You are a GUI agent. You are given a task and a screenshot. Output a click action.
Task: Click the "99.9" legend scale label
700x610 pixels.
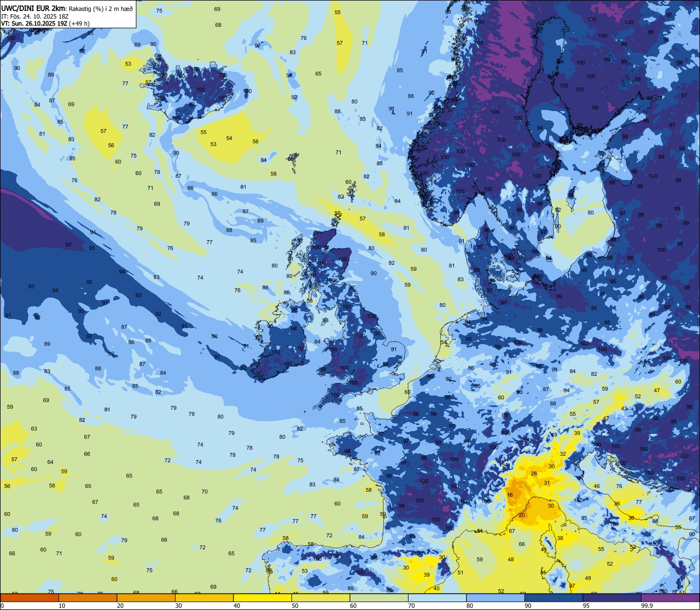point(647,606)
